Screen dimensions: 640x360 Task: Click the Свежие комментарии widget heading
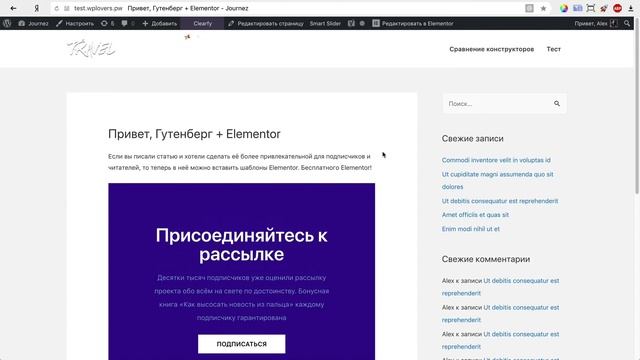click(486, 259)
